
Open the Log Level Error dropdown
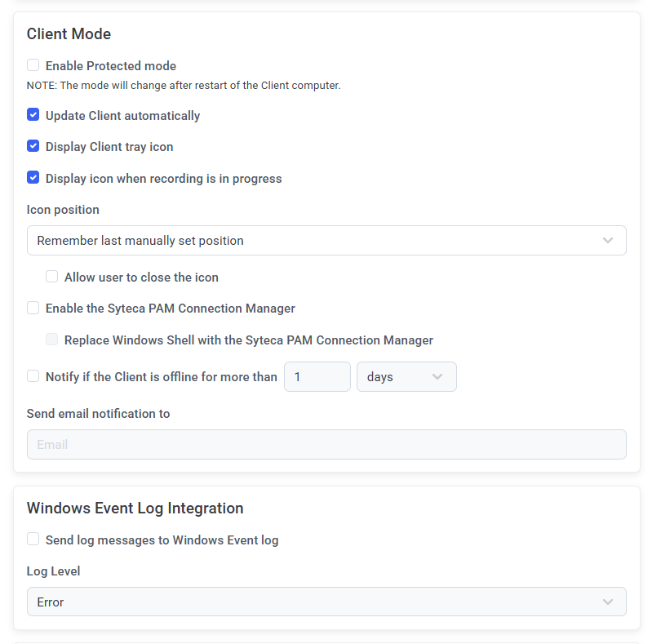[326, 602]
